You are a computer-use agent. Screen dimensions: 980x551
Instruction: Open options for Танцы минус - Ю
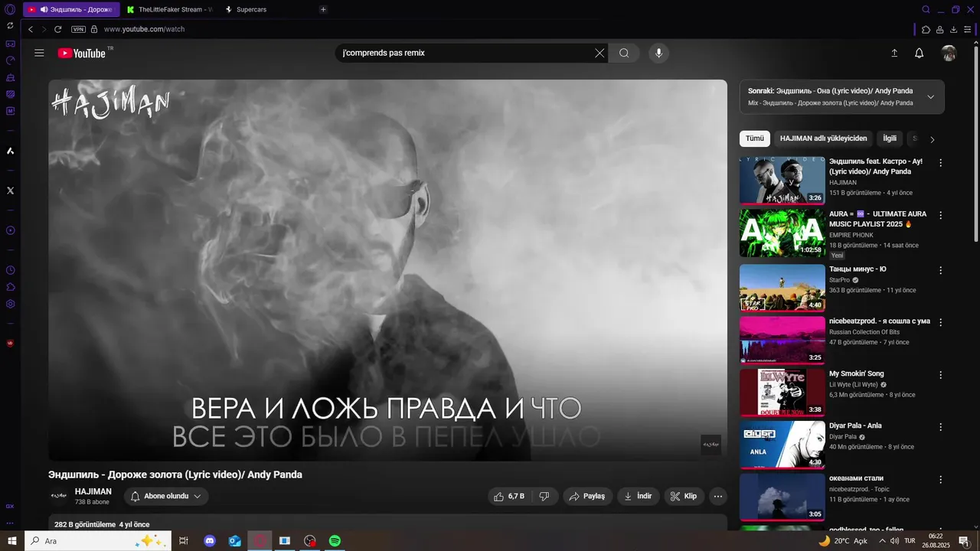click(x=941, y=270)
